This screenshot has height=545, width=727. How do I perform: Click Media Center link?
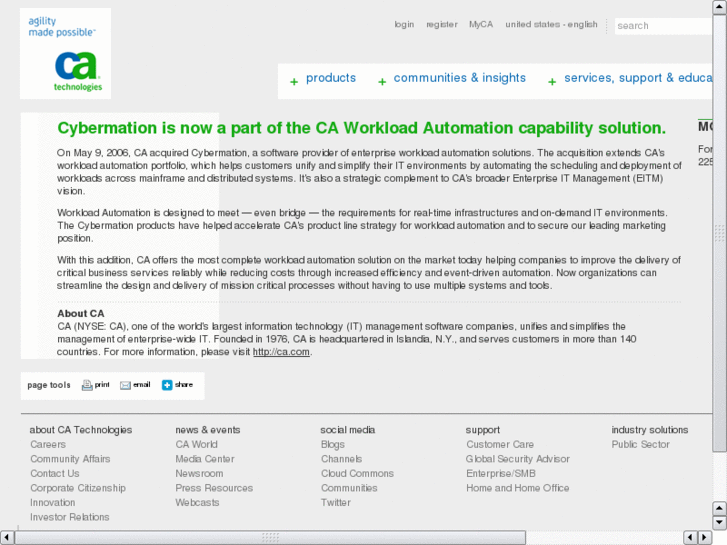(205, 459)
